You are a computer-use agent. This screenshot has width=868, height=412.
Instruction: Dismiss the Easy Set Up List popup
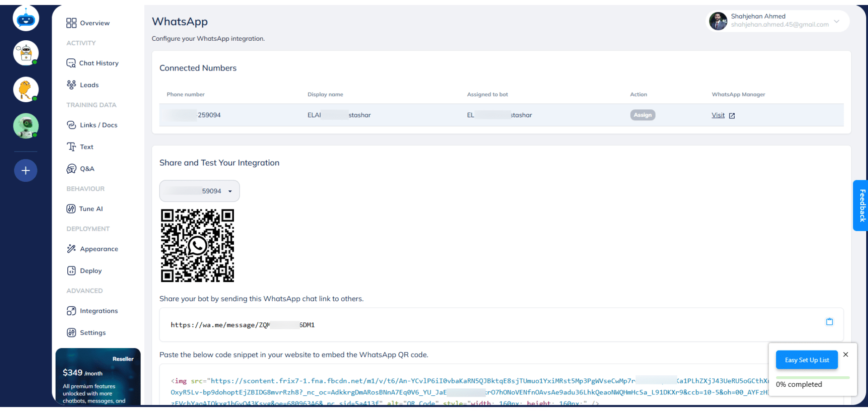pos(845,355)
